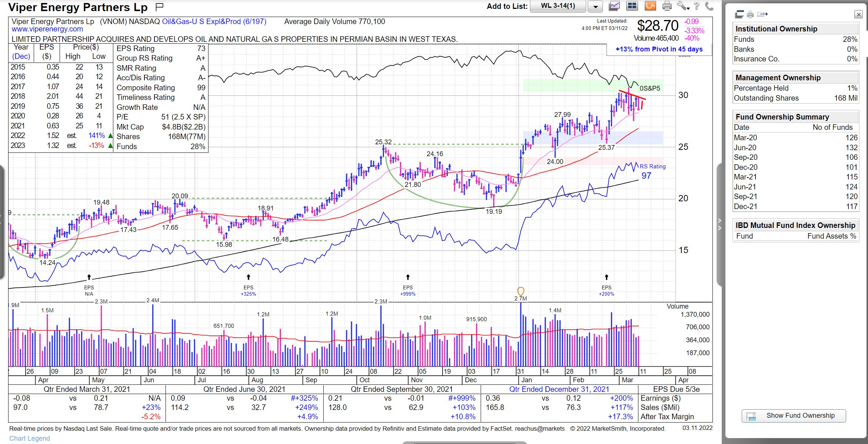Click Qtr Ended December 31, 2021 header
The height and width of the screenshot is (444, 868).
(x=559, y=389)
